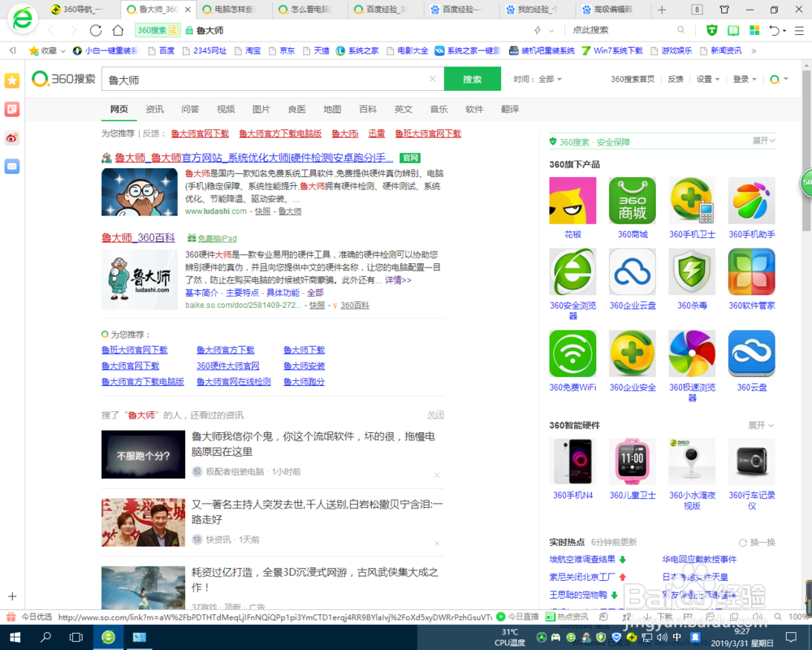Open new browser tab with plus button
The height and width of the screenshot is (650, 812).
pyautogui.click(x=662, y=9)
